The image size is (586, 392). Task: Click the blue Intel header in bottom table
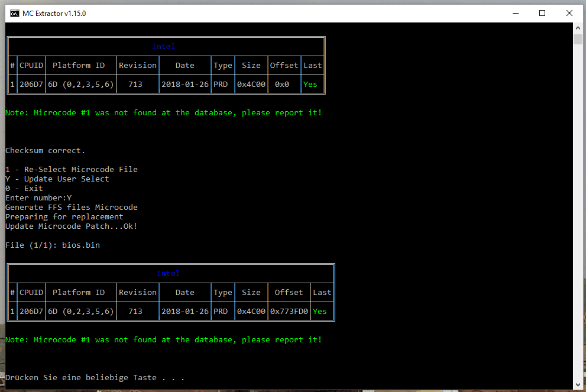pos(168,274)
